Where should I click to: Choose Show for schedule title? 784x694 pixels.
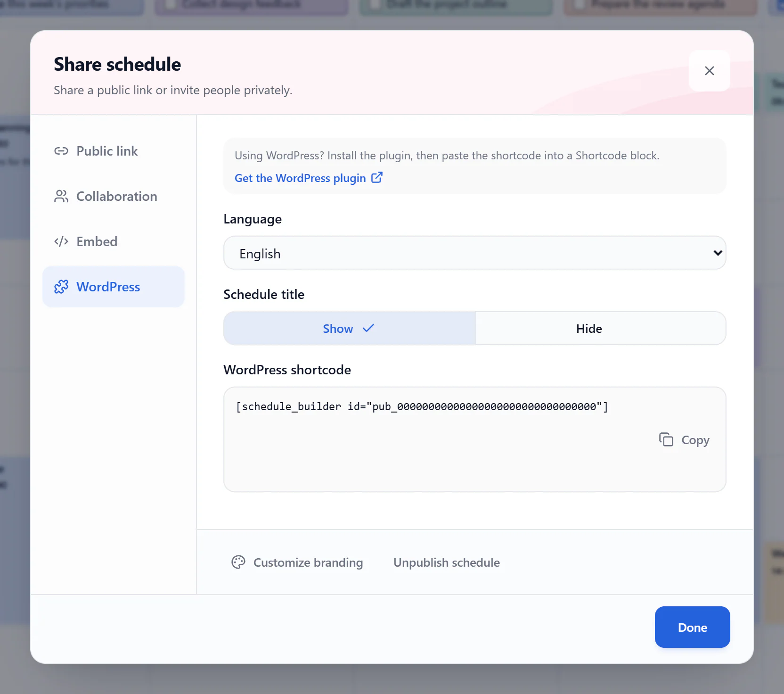350,329
